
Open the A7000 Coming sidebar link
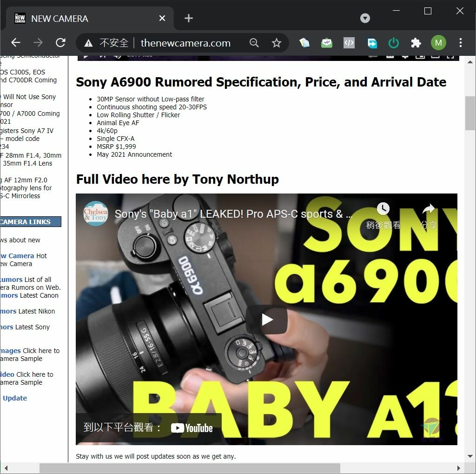[30, 117]
